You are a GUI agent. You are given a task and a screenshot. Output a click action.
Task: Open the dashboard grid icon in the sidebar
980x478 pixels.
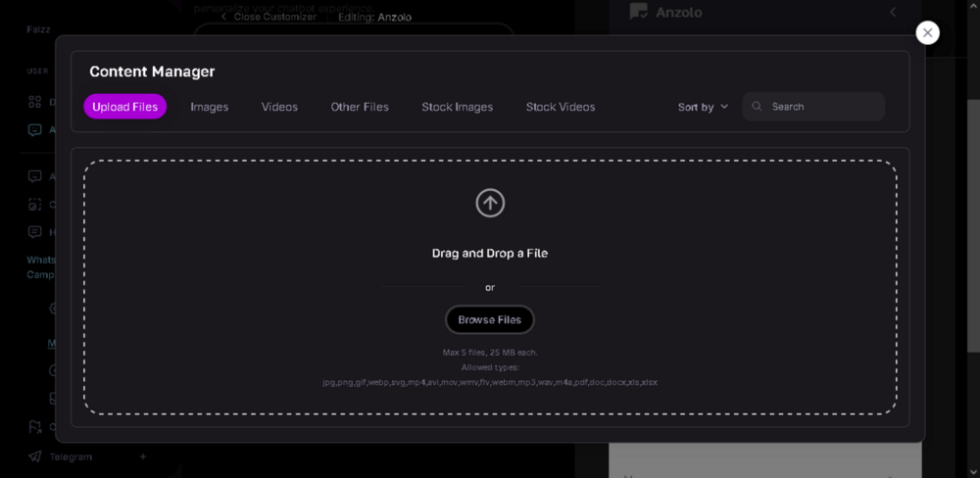coord(35,101)
